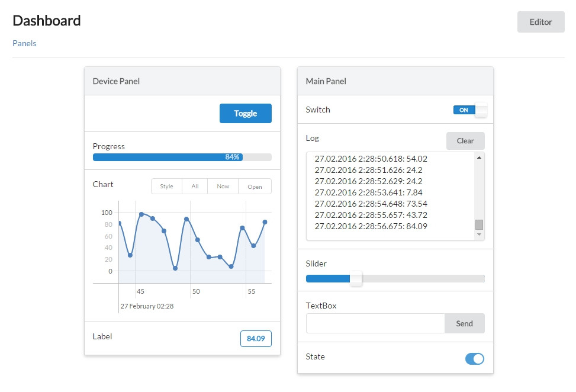Click the Editor button
The height and width of the screenshot is (392, 576).
540,22
